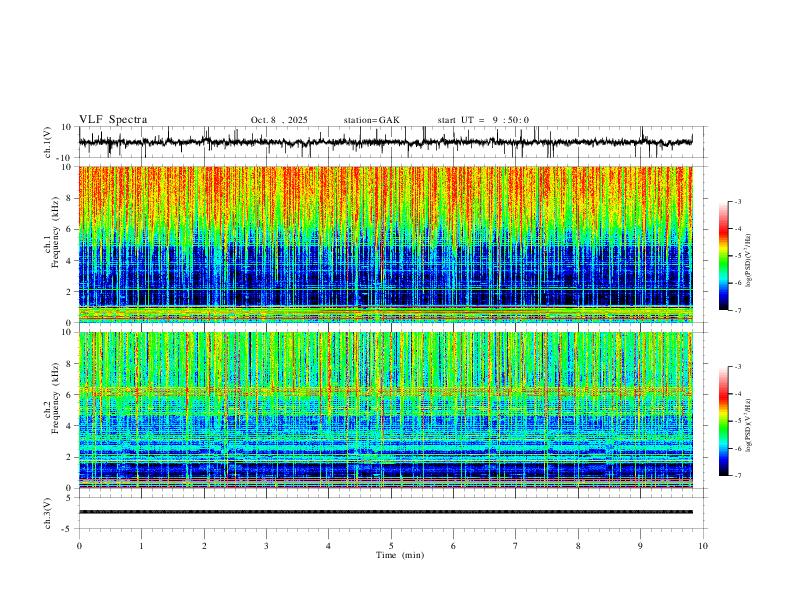The image size is (792, 612).
Task: Click the ch.1 spectrogram panel
Action: pyautogui.click(x=385, y=244)
